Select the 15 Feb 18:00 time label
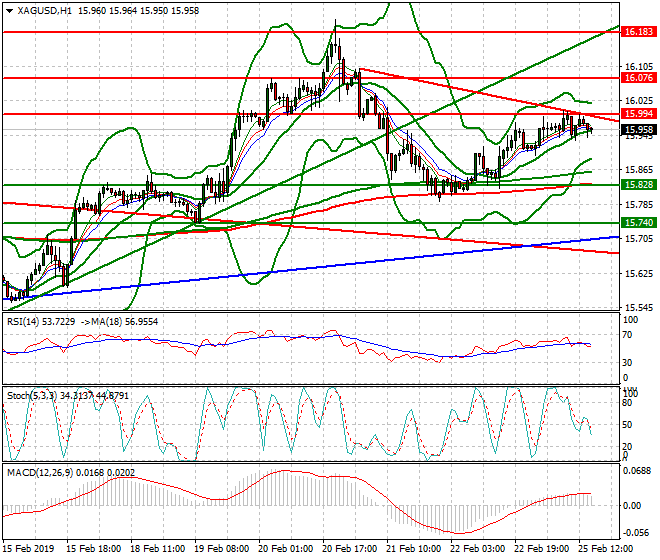The width and height of the screenshot is (660, 560). click(x=94, y=549)
